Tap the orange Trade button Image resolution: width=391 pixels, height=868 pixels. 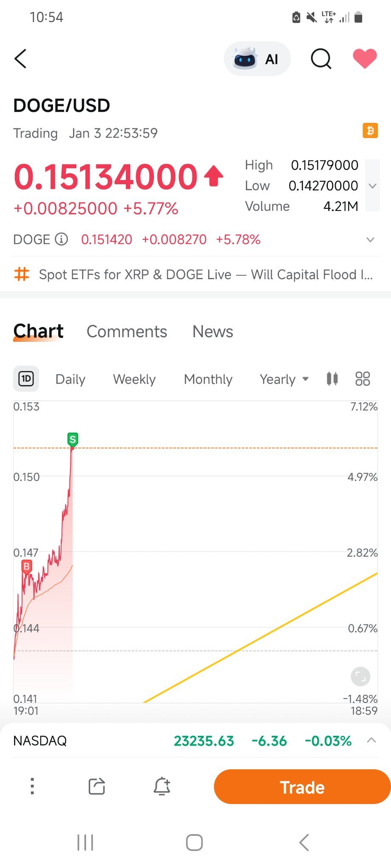coord(302,787)
